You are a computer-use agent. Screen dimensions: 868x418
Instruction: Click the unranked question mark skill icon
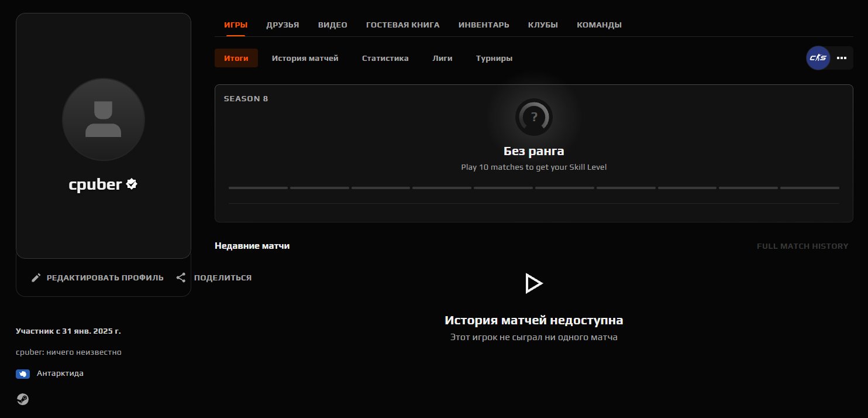click(533, 117)
